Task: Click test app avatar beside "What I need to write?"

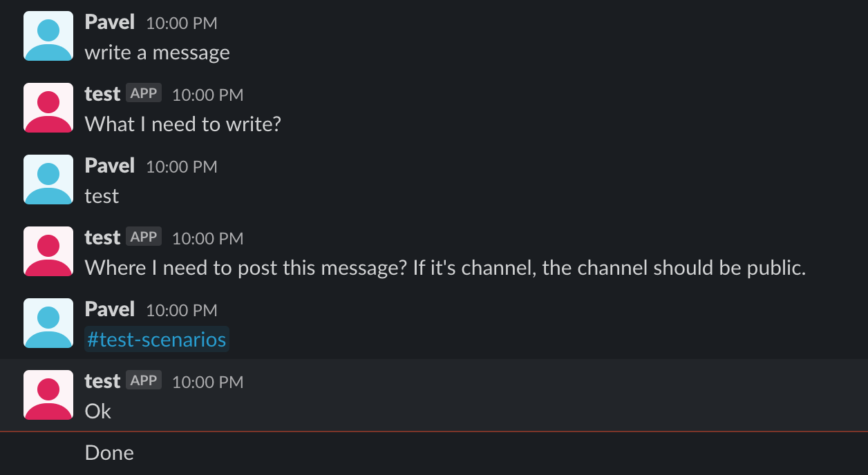Action: (48, 108)
